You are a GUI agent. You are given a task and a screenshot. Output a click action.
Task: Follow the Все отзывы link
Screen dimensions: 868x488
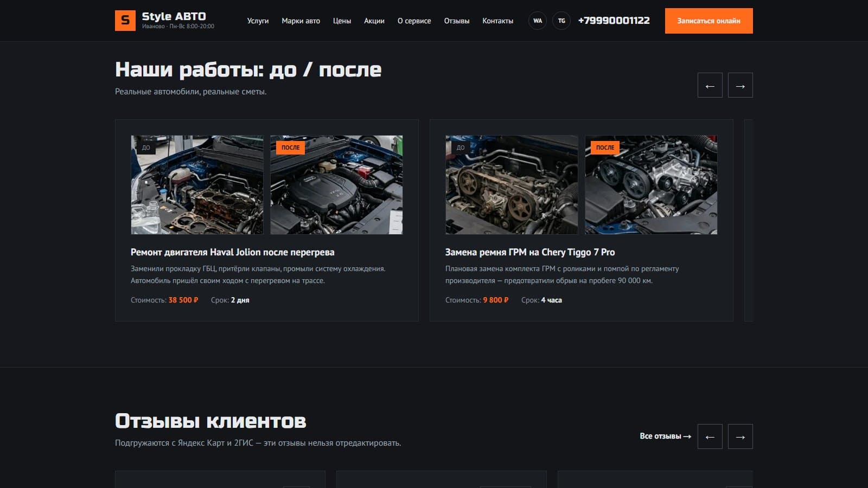pos(665,436)
